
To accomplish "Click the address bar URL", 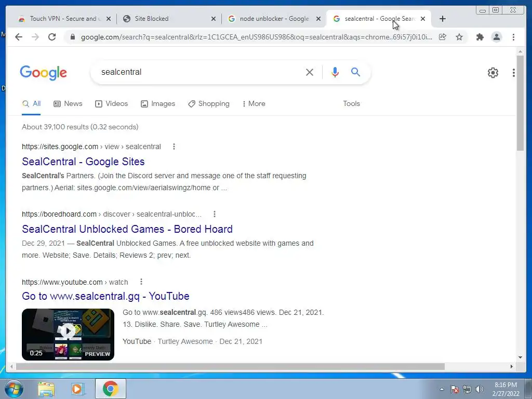I will [x=257, y=37].
